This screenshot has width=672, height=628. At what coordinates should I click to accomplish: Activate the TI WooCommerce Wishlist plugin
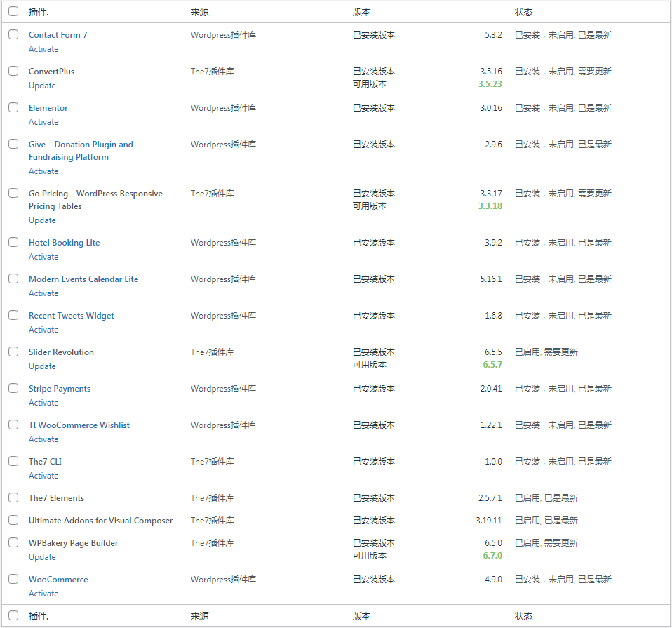click(43, 439)
